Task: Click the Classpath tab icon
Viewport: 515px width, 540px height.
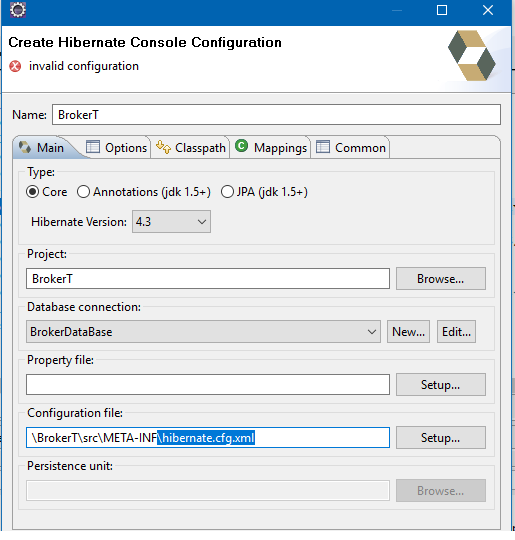Action: (x=163, y=147)
